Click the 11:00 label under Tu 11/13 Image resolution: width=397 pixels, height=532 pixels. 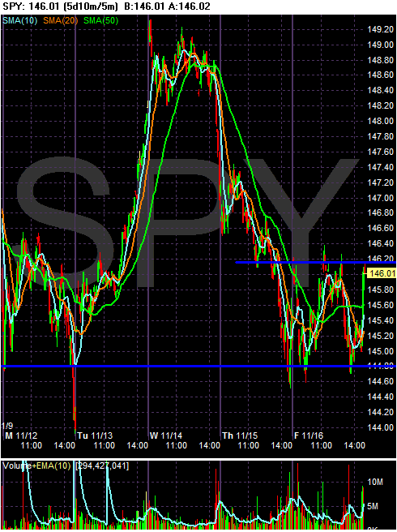[x=105, y=445]
